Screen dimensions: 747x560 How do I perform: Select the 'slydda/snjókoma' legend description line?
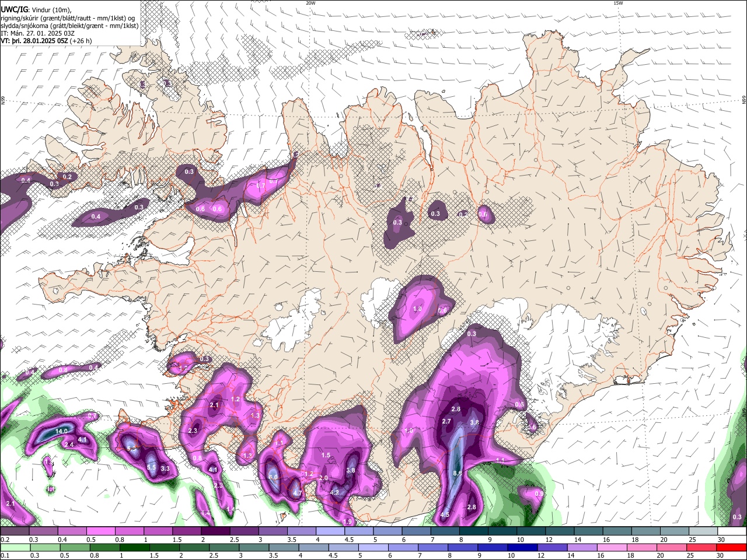point(69,26)
